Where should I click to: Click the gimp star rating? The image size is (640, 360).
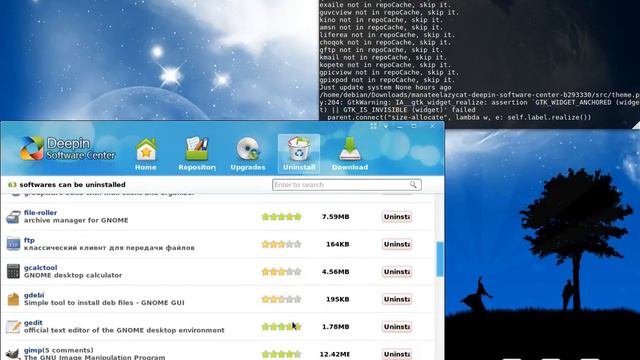[281, 354]
